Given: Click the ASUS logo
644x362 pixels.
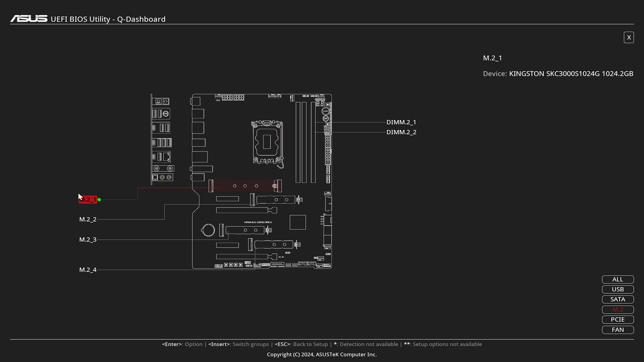Looking at the screenshot, I should (x=29, y=19).
